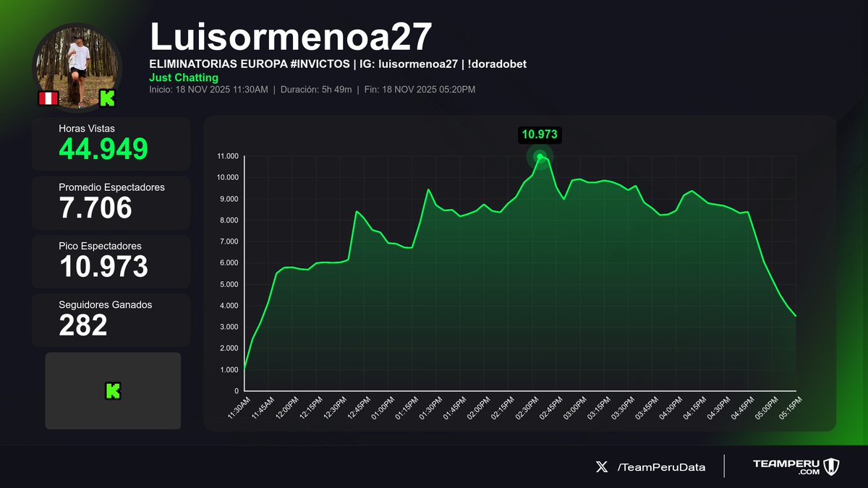868x488 pixels.
Task: Click the 01:45PM x-axis label
Action: coord(456,407)
